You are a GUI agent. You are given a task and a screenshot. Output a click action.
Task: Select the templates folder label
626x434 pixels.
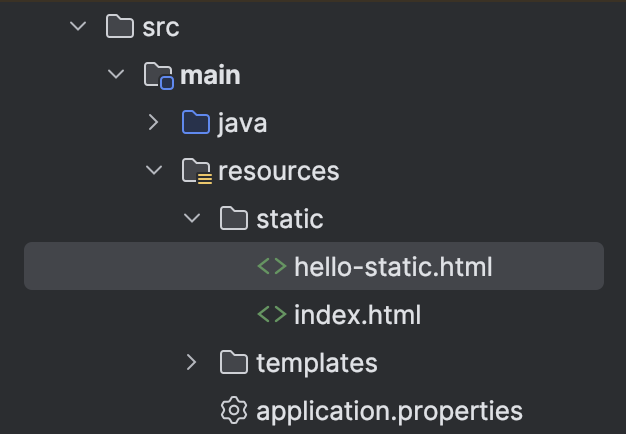pyautogui.click(x=316, y=362)
